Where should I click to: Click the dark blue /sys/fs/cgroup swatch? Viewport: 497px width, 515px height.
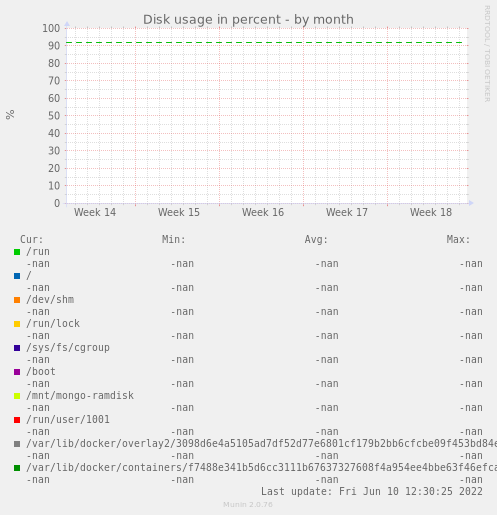point(17,348)
